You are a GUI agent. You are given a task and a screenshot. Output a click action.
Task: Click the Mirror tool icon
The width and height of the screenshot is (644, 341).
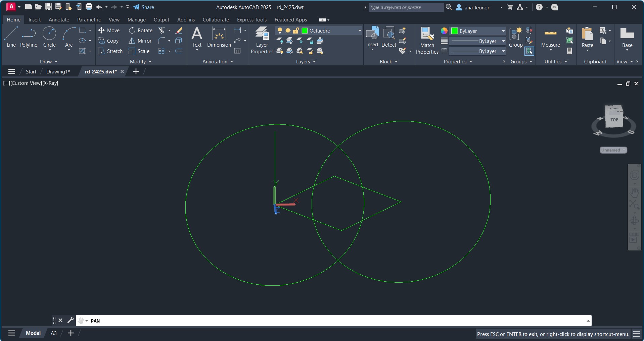coord(132,41)
